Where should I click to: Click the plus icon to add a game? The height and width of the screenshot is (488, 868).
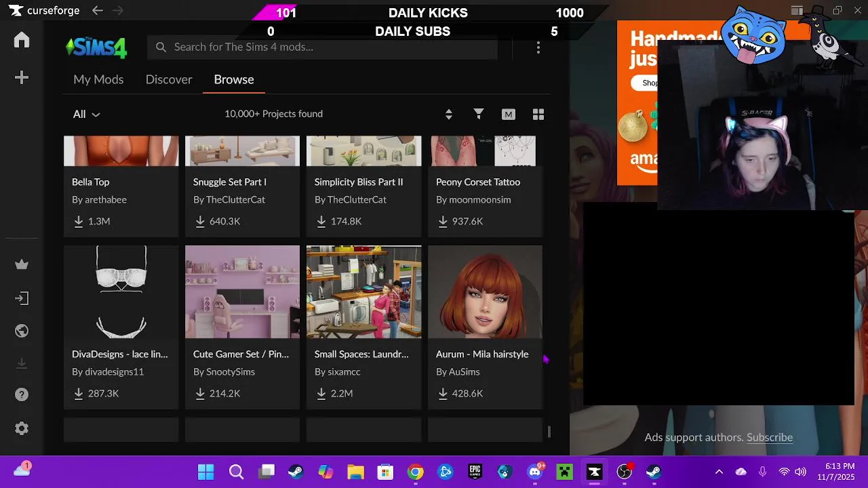[x=22, y=78]
